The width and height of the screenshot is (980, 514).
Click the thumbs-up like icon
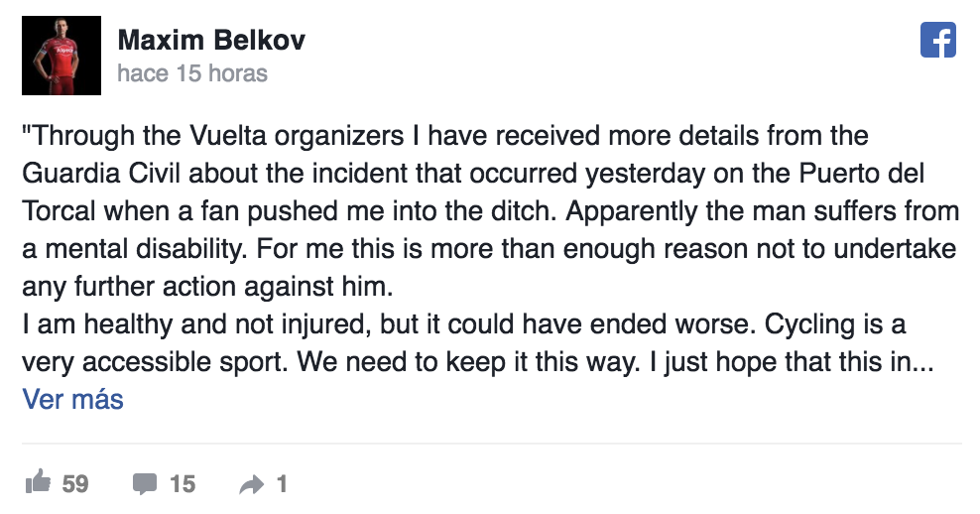38,483
